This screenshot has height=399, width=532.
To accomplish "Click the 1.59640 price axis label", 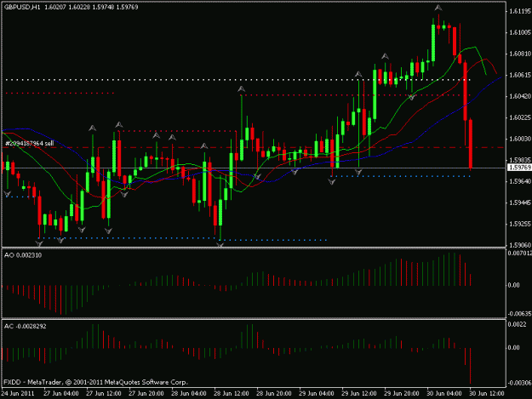I will tap(520, 182).
